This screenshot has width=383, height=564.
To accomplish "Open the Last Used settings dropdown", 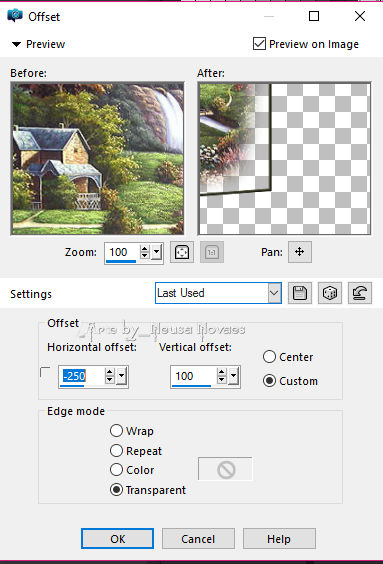I will click(274, 293).
